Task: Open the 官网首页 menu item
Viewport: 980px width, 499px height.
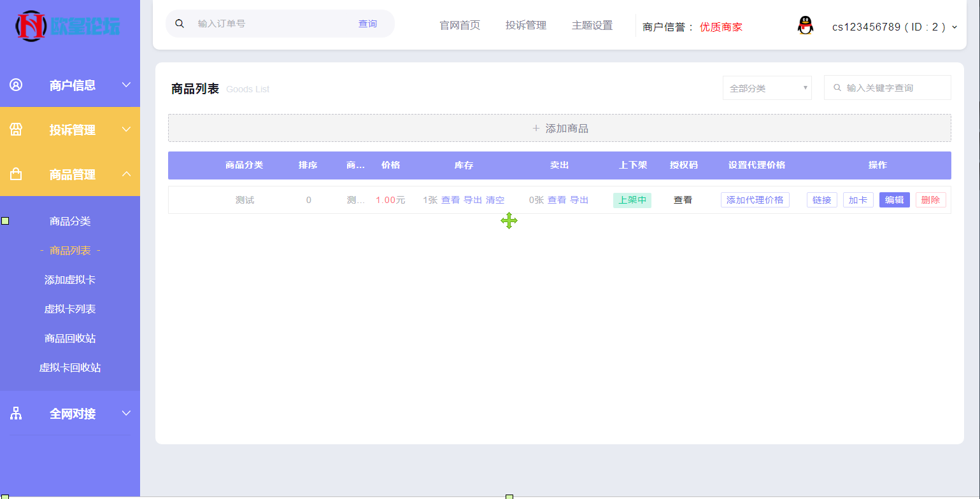Action: [x=459, y=25]
